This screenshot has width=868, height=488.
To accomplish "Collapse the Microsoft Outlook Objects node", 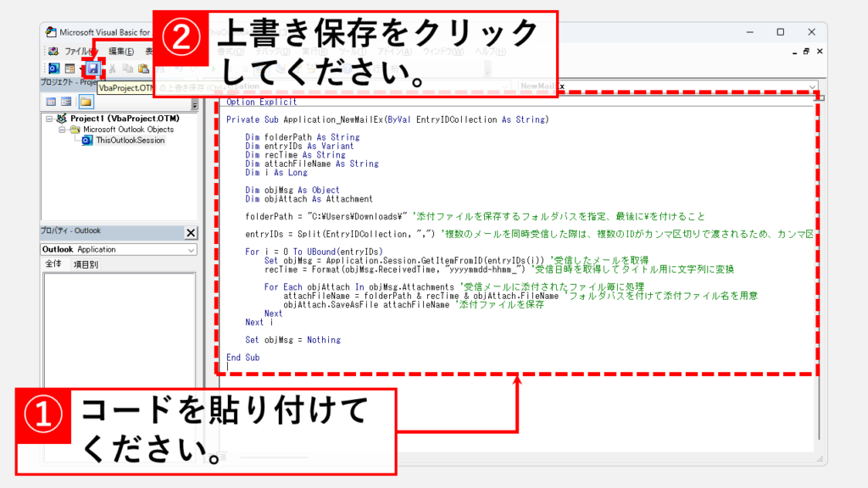I will click(63, 130).
